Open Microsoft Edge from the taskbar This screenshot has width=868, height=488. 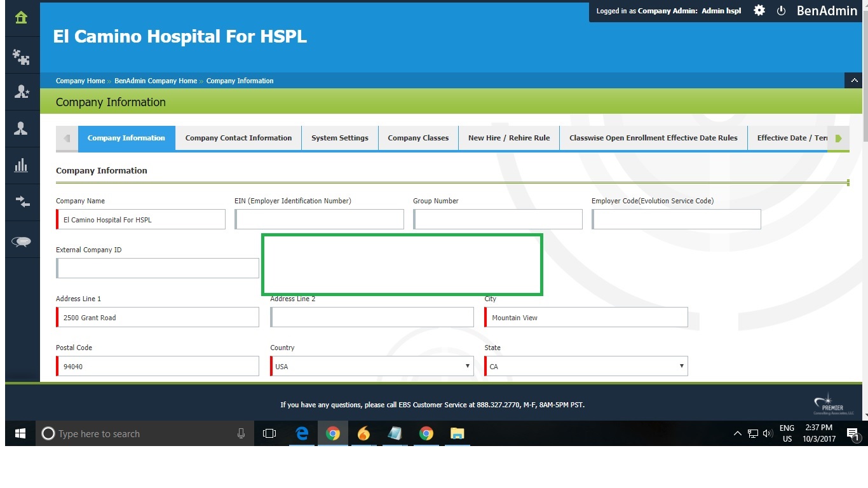click(x=302, y=434)
